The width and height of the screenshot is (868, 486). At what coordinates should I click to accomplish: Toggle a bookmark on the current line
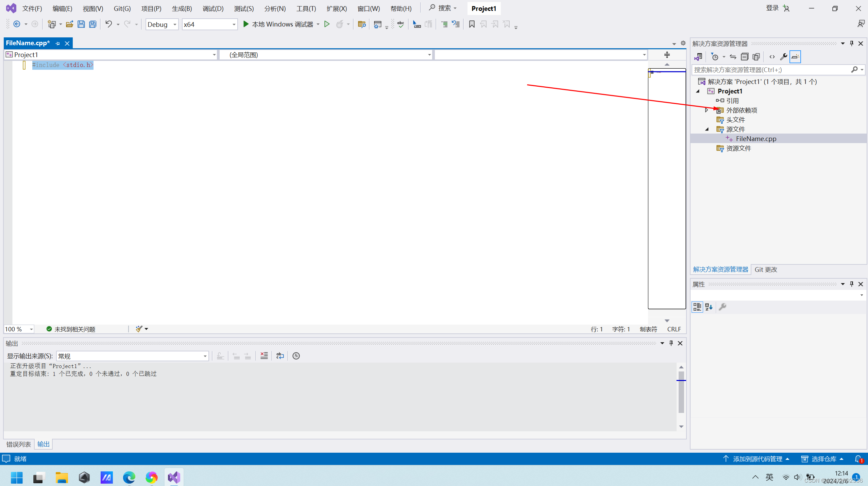(471, 24)
